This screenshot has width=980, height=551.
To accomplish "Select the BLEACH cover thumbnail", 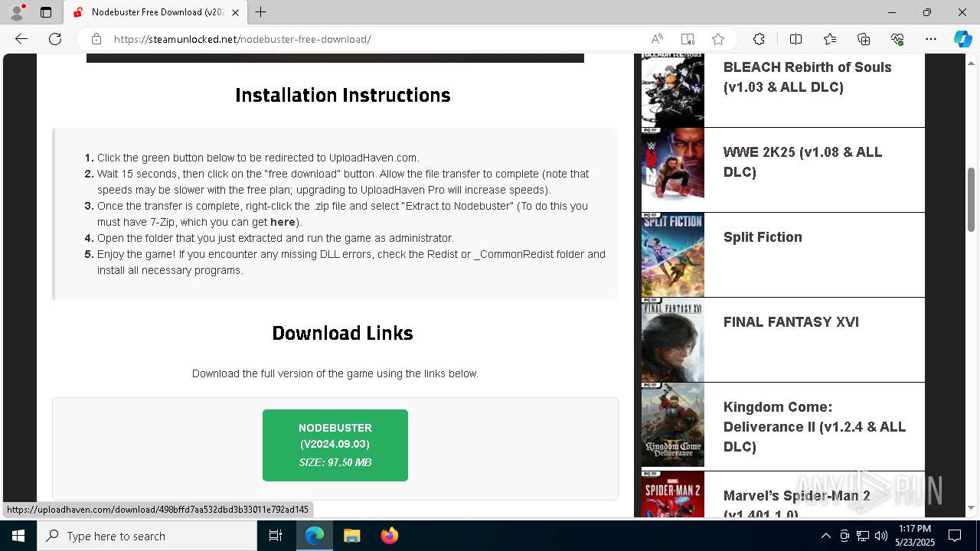I will 673,90.
